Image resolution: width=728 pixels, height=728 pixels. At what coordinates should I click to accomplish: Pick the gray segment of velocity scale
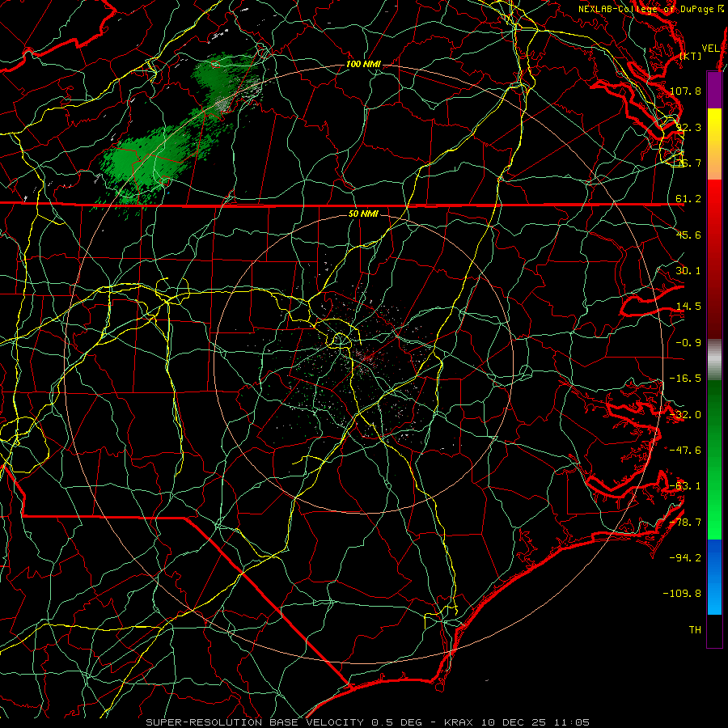point(714,360)
